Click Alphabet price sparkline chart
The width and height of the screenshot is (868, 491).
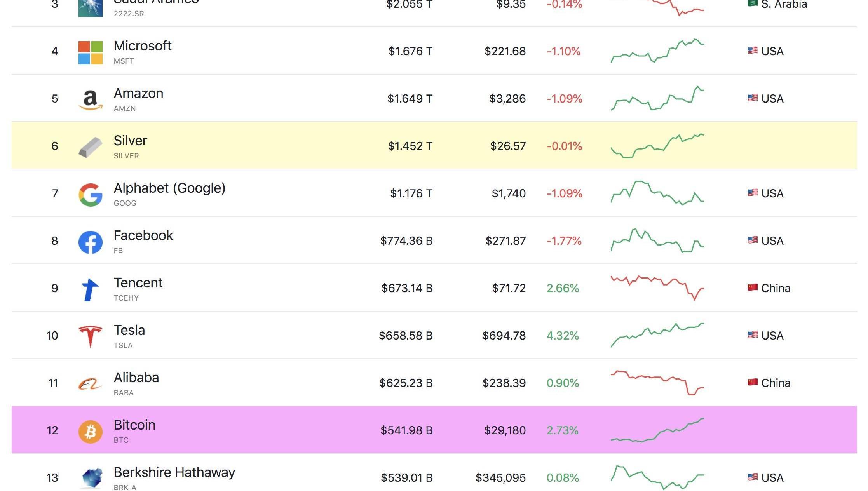(x=657, y=193)
